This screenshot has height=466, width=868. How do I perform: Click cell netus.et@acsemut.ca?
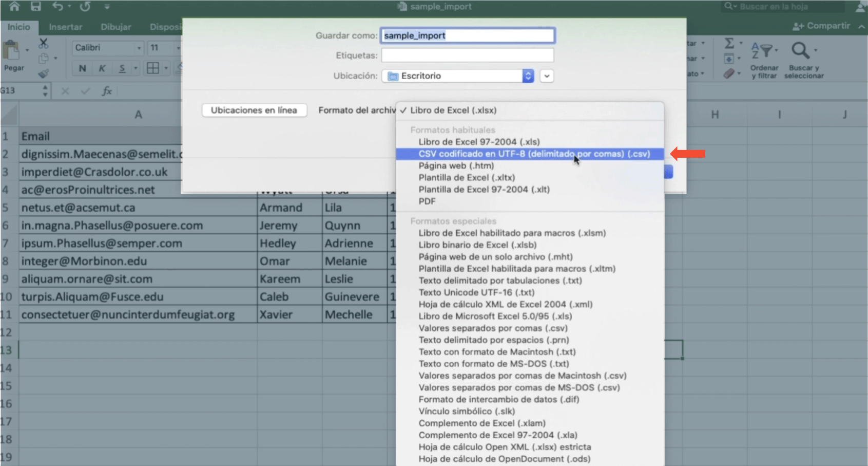click(138, 208)
